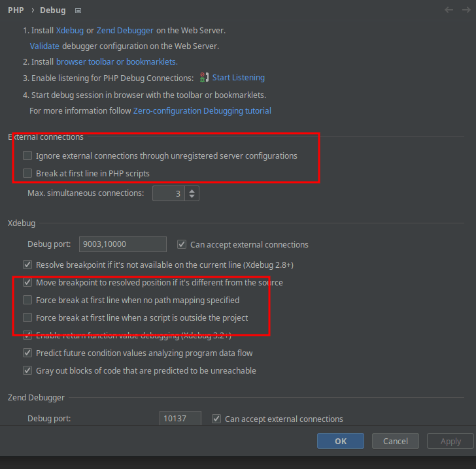Viewport: 476px width, 469px height.
Task: Click the forward navigation arrow
Action: [x=466, y=10]
